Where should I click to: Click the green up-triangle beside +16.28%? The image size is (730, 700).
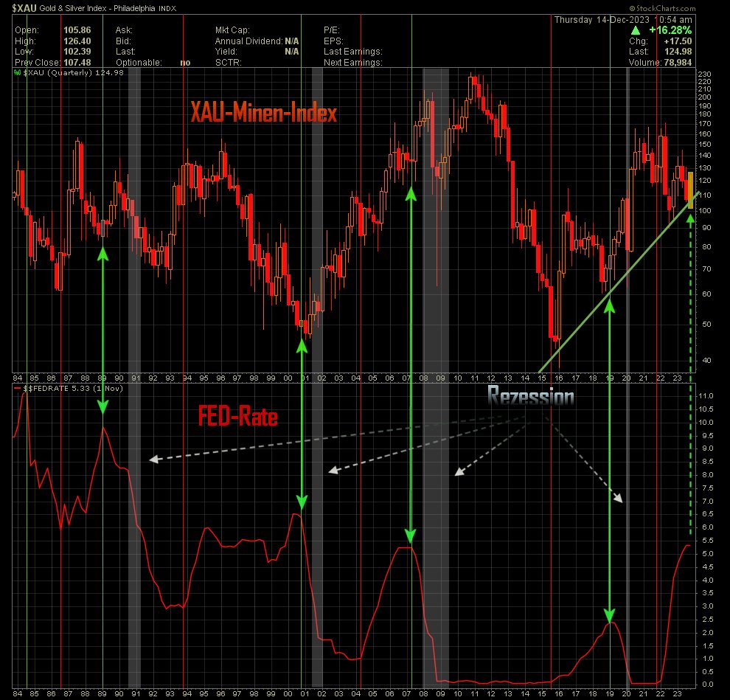pyautogui.click(x=635, y=30)
